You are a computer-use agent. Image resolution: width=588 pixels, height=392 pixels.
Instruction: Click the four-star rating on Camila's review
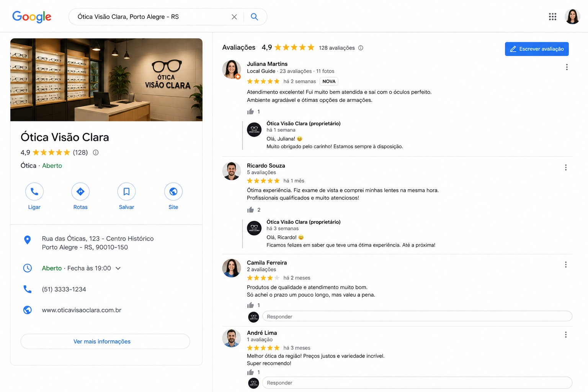(263, 278)
